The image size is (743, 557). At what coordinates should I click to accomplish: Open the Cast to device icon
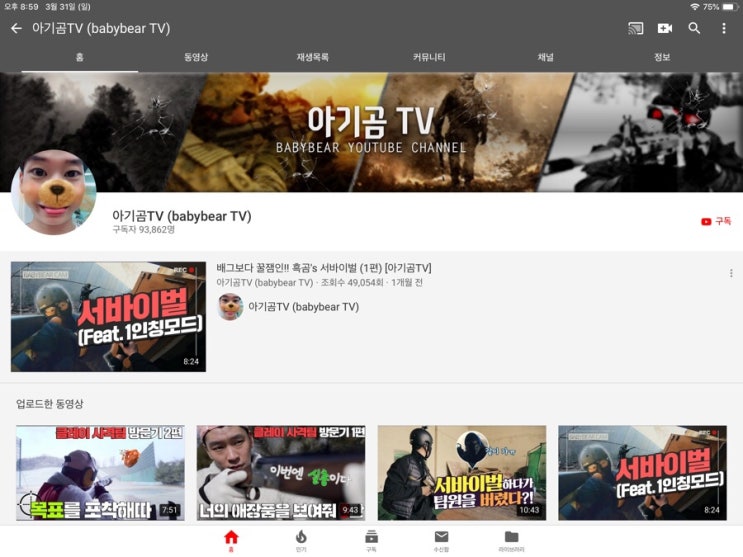[x=635, y=28]
